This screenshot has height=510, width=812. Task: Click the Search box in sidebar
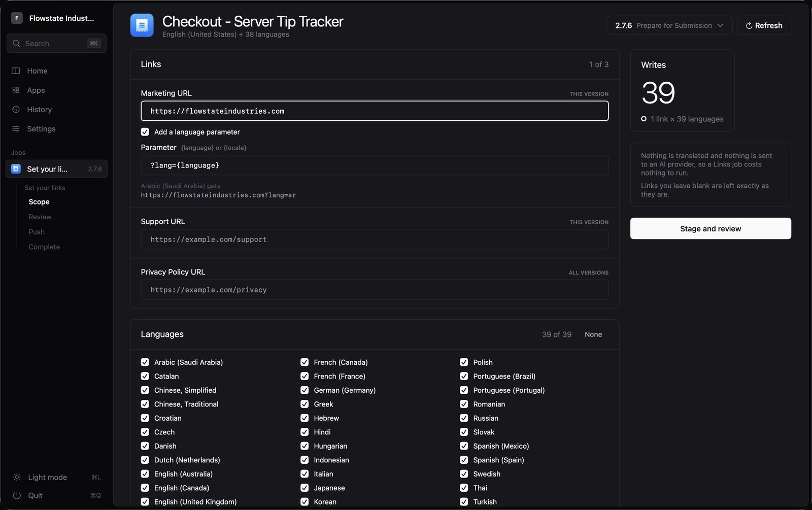[x=56, y=43]
